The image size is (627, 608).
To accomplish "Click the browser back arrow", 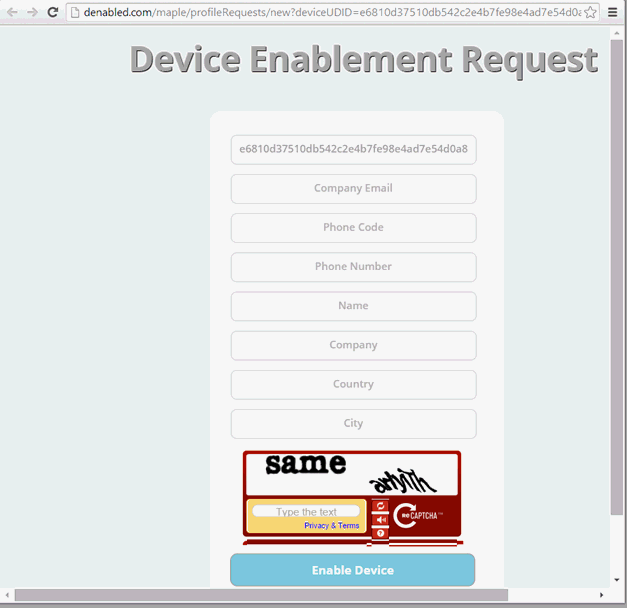I will point(12,12).
